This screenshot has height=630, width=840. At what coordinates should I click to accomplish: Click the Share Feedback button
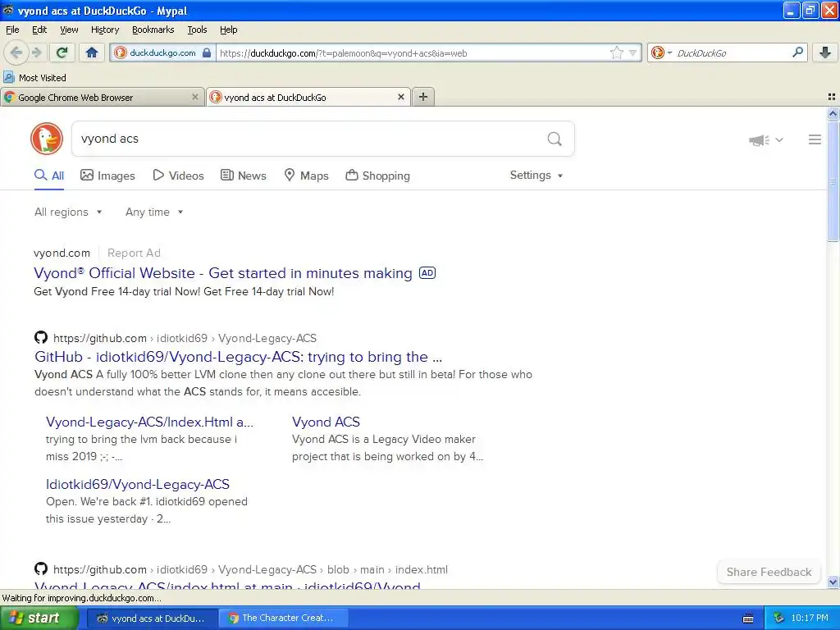769,572
